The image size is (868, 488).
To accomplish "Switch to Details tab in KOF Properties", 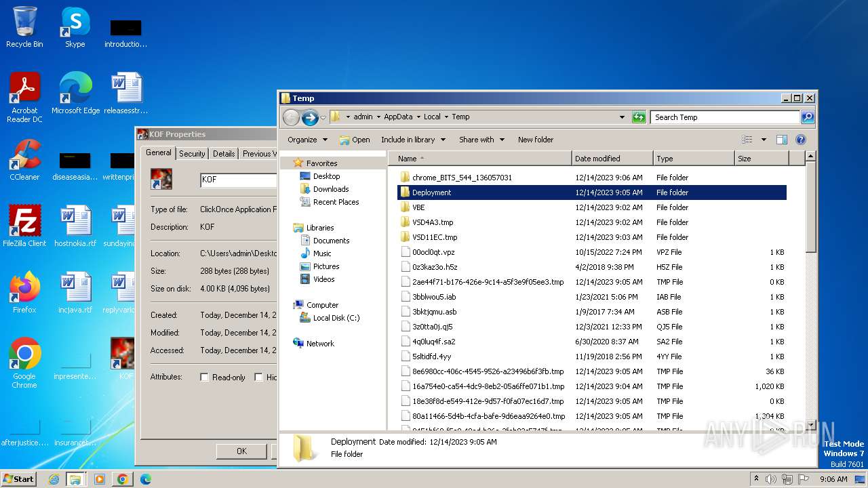I will (224, 154).
